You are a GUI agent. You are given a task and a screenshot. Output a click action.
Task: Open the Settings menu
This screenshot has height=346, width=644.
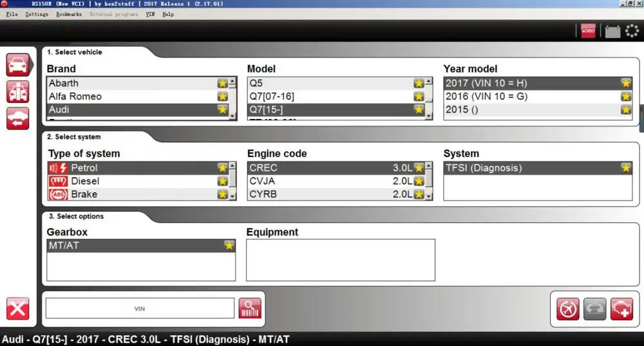(37, 14)
